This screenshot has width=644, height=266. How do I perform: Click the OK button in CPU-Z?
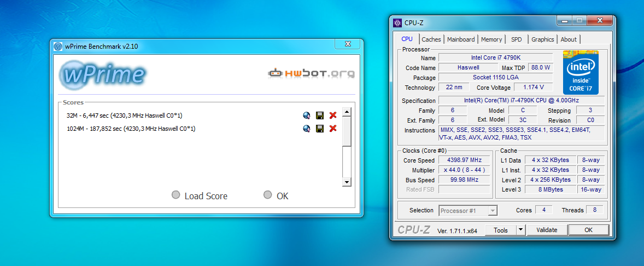pos(589,230)
